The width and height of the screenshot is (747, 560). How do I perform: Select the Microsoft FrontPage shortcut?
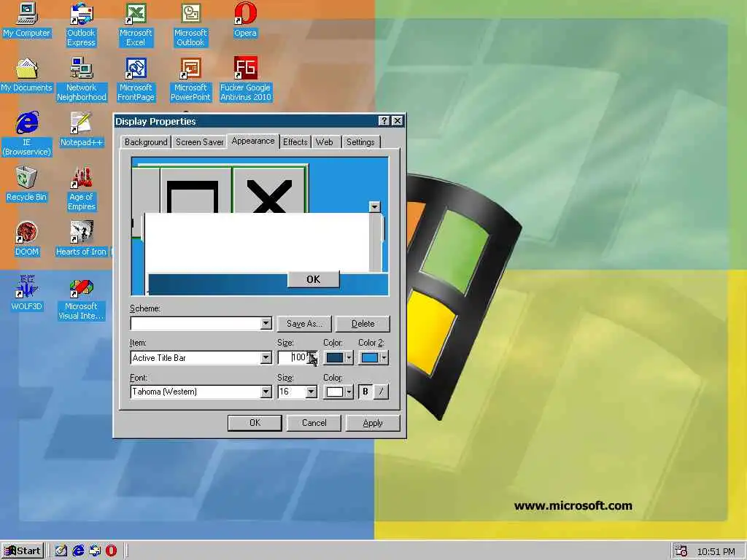click(136, 79)
